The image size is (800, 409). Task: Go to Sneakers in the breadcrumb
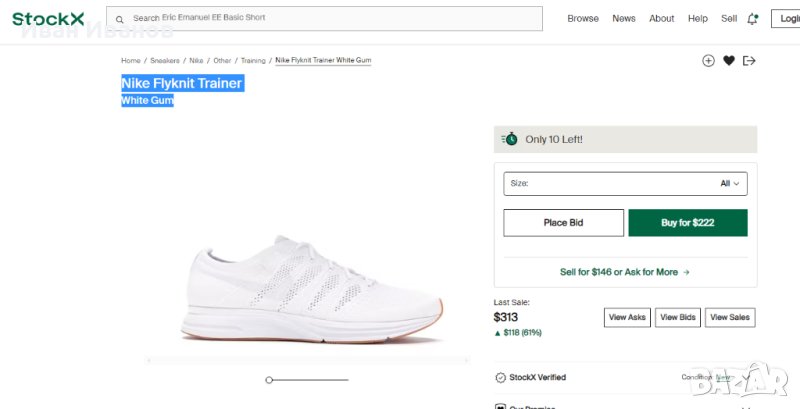165,61
